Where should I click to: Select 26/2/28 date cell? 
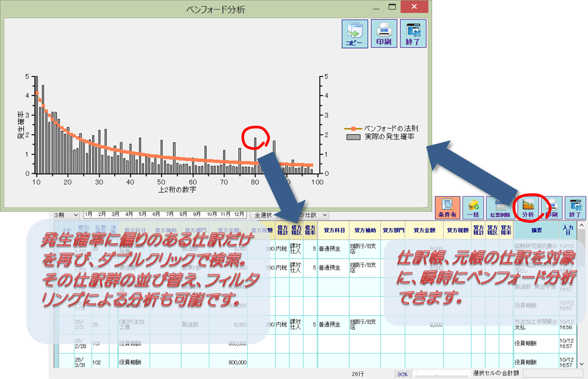(83, 344)
